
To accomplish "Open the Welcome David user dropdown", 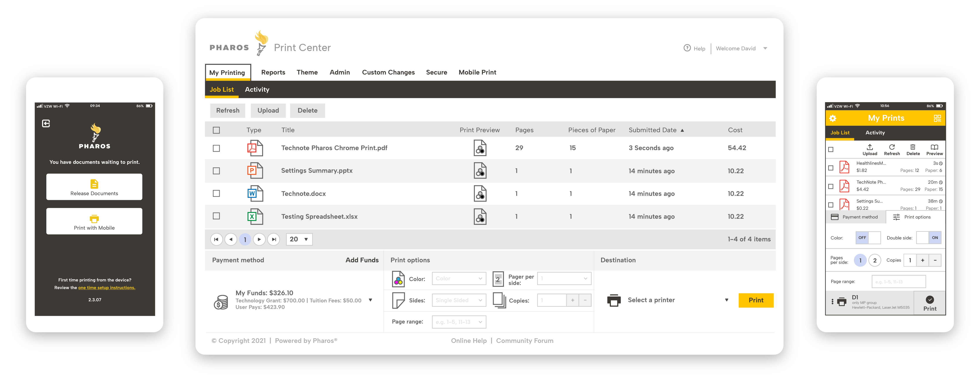I will pyautogui.click(x=765, y=48).
